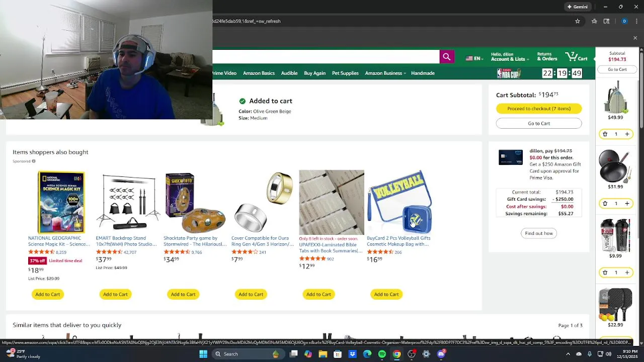
Task: Increase quantity of $49.99 bag with plus
Action: click(x=627, y=134)
